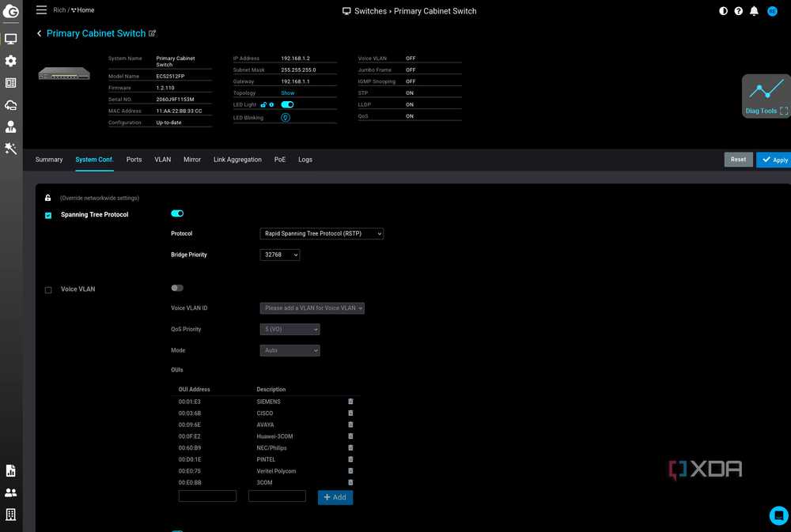
Task: Go back with the left chevron
Action: pos(39,33)
